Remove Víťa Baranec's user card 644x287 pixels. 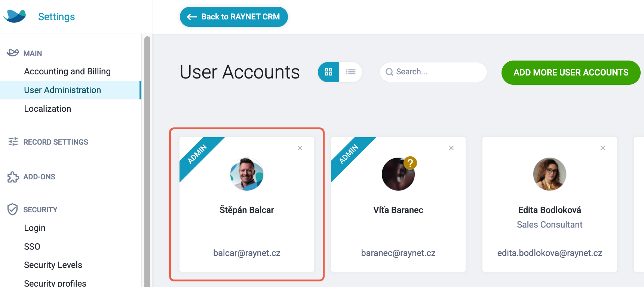451,148
